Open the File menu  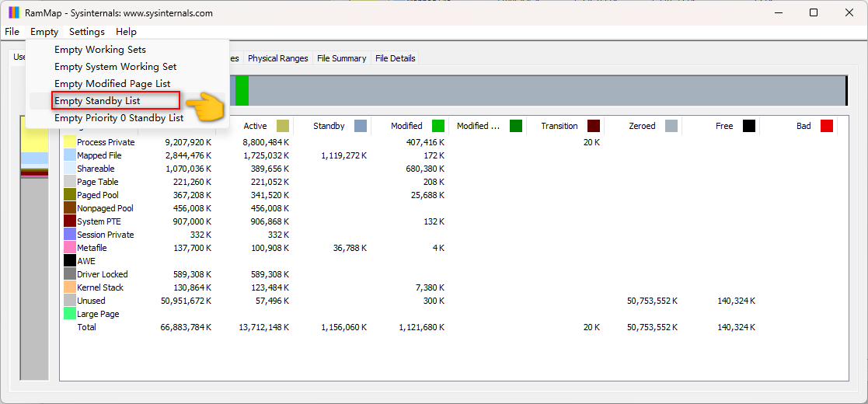[12, 32]
